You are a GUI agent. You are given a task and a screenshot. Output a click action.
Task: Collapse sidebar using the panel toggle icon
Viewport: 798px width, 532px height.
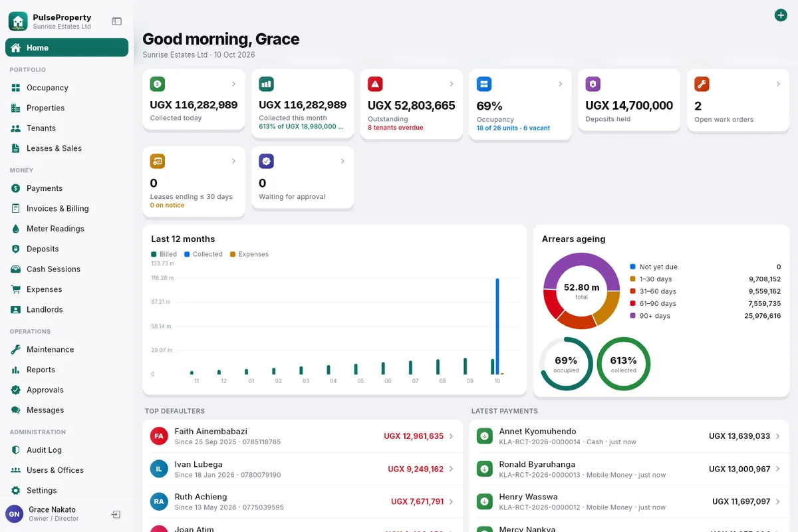116,21
